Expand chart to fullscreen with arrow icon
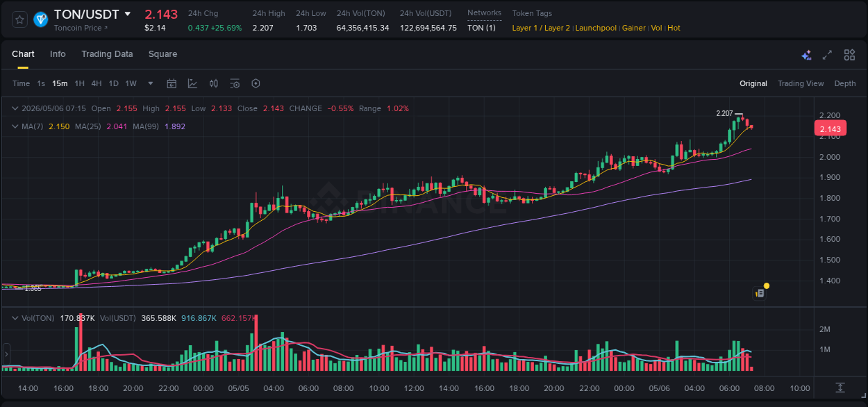868x407 pixels. [827, 55]
